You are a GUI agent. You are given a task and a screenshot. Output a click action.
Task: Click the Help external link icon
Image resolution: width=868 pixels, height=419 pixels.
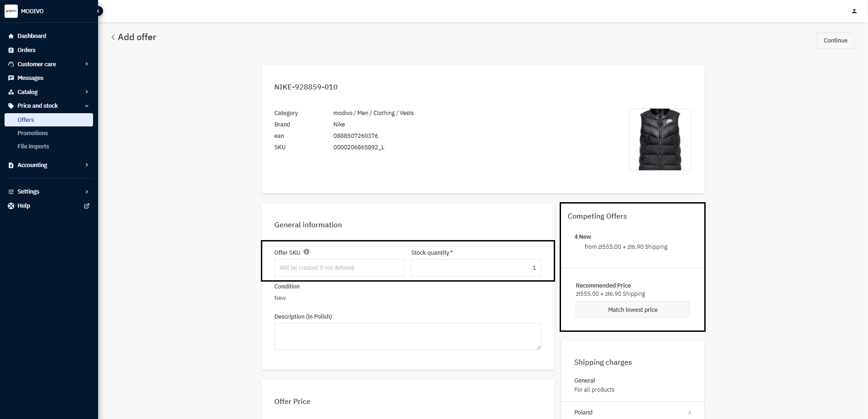[87, 206]
